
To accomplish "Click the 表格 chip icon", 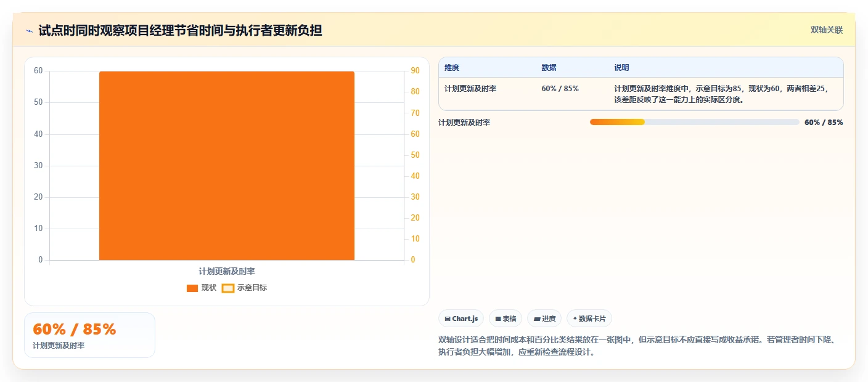I will pyautogui.click(x=498, y=319).
